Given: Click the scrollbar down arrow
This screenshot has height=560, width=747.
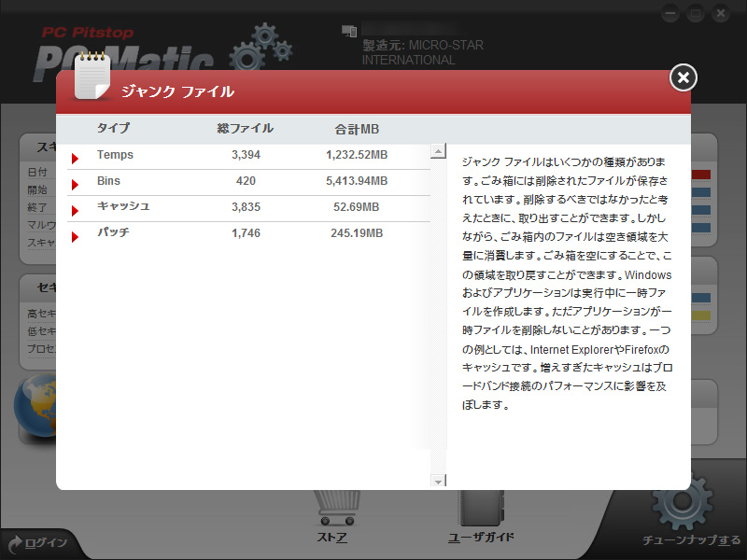Looking at the screenshot, I should (x=437, y=480).
